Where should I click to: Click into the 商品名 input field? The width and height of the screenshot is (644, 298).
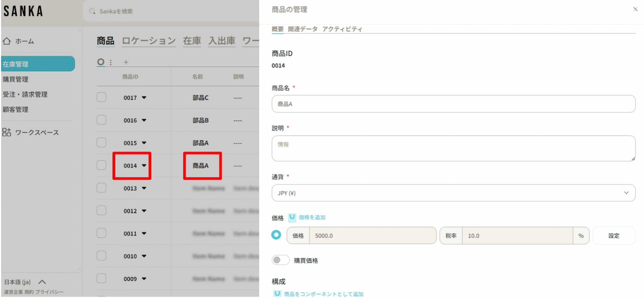[x=453, y=104]
